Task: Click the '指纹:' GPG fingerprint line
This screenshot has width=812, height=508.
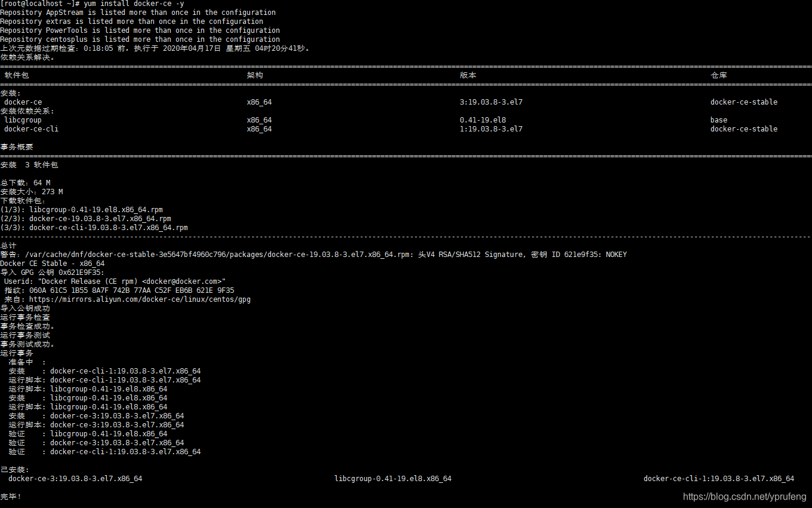Action: [119, 290]
